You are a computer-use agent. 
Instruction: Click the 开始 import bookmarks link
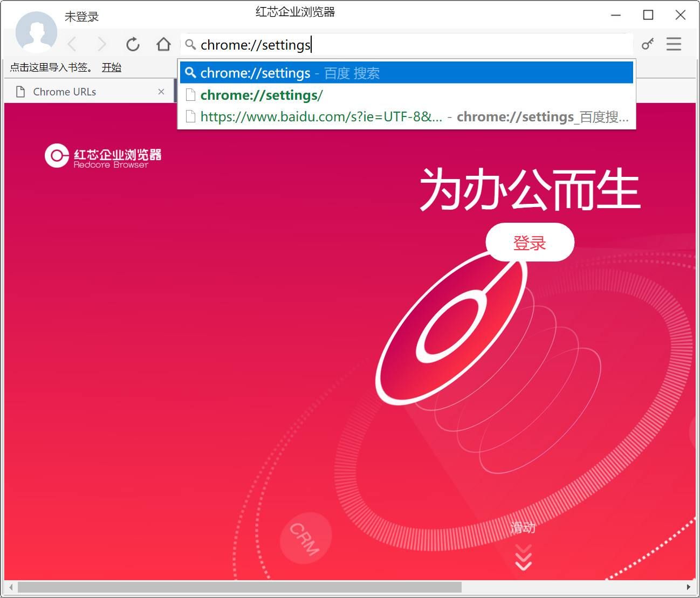(112, 67)
